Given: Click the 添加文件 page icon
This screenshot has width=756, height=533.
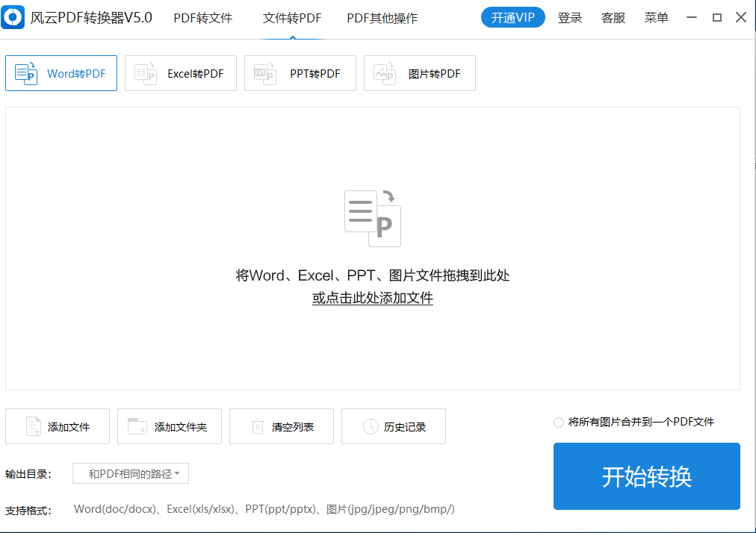Looking at the screenshot, I should [x=34, y=426].
